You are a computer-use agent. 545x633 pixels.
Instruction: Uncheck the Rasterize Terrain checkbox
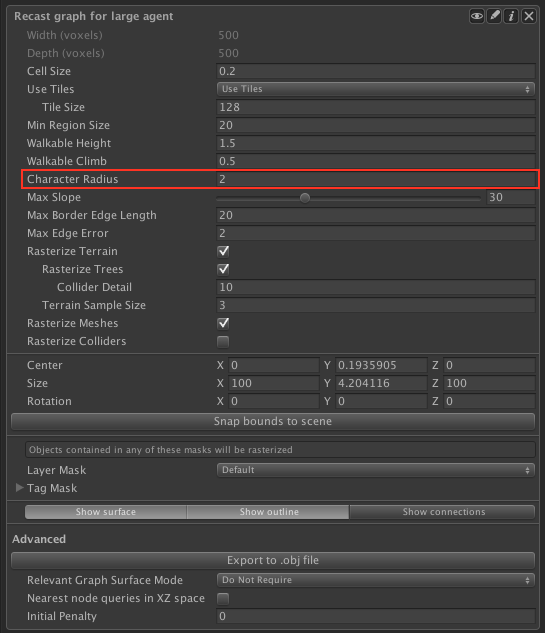click(223, 252)
